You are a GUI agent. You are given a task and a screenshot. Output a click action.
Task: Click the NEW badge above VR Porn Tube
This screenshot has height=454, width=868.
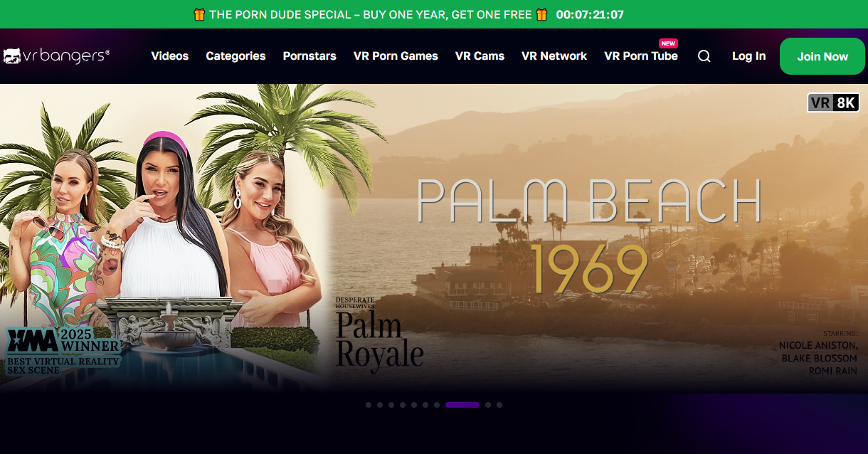[x=668, y=43]
